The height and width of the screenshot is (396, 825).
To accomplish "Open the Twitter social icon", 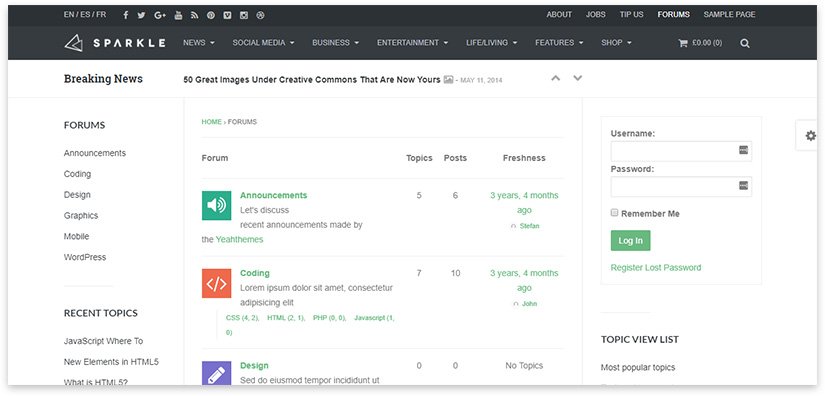I will (141, 15).
